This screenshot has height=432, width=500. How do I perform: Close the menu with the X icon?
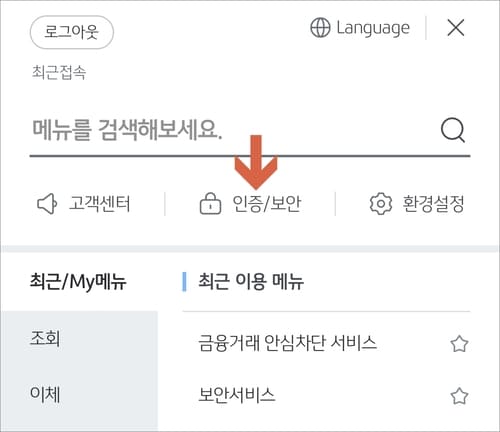point(456,28)
